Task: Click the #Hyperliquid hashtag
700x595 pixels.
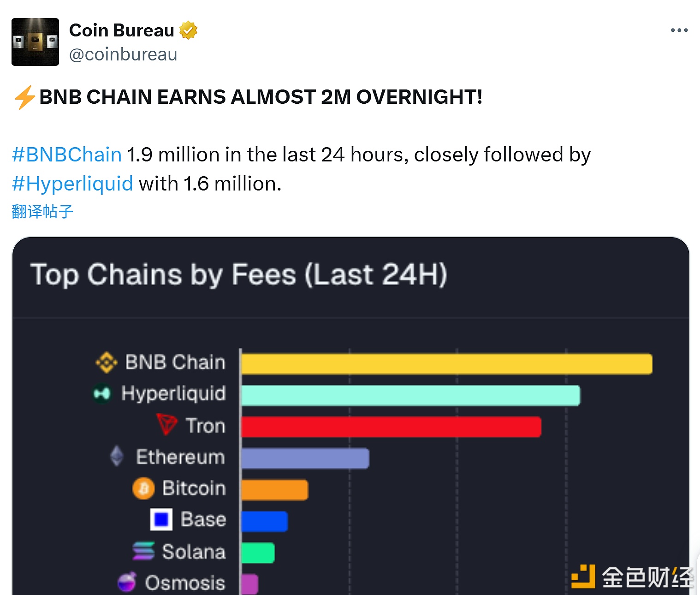Action: pyautogui.click(x=72, y=184)
